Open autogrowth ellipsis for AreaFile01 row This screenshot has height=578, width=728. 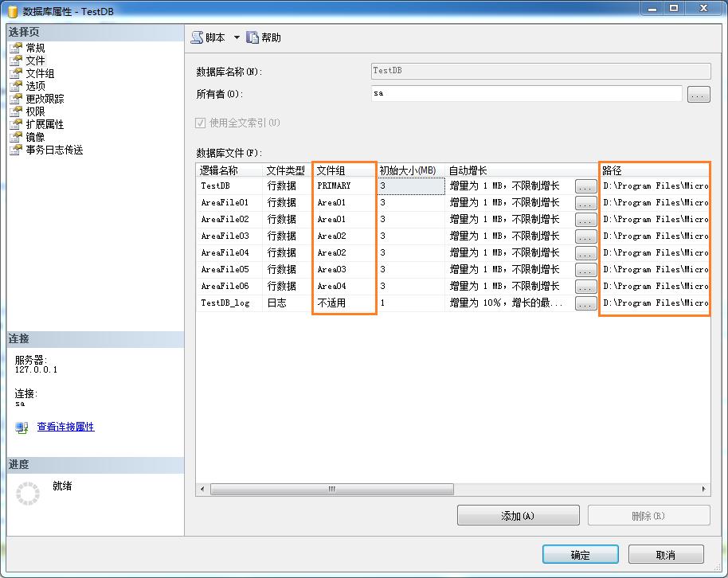click(x=586, y=203)
